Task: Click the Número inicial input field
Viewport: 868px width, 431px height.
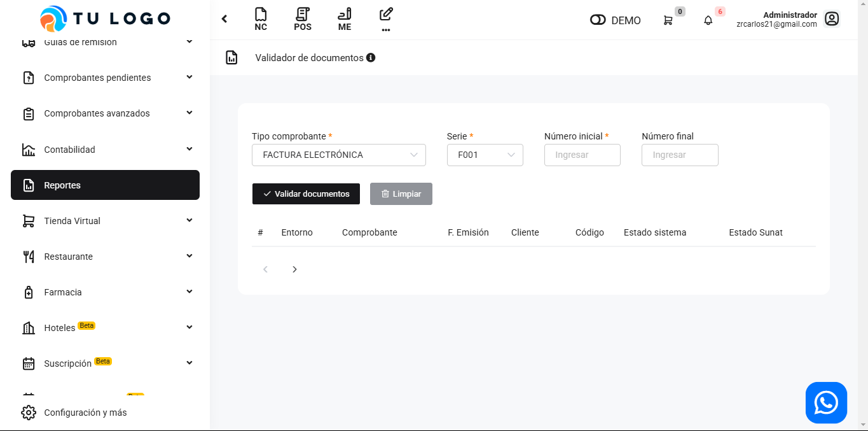Action: (x=582, y=155)
